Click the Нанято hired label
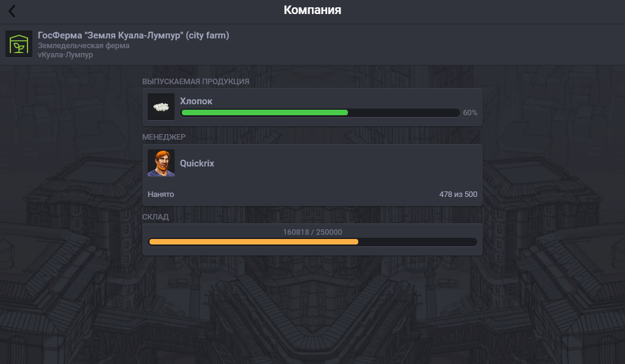Image resolution: width=625 pixels, height=364 pixels. (x=161, y=194)
